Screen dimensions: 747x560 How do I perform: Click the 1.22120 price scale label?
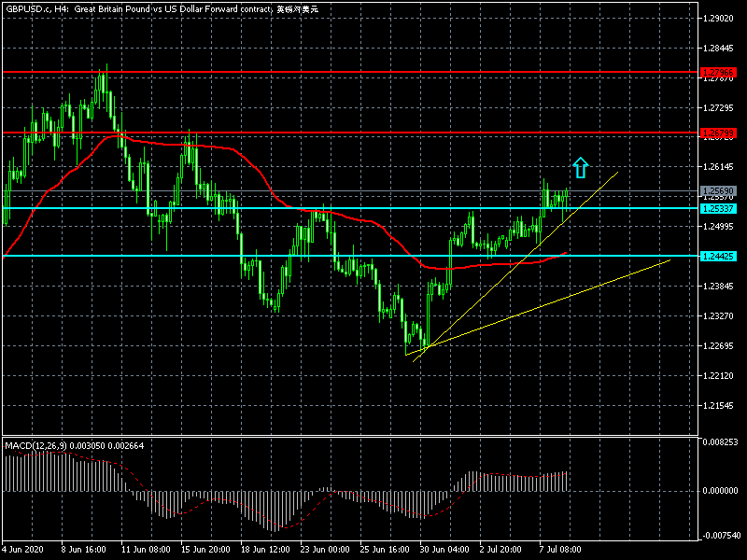(x=718, y=376)
